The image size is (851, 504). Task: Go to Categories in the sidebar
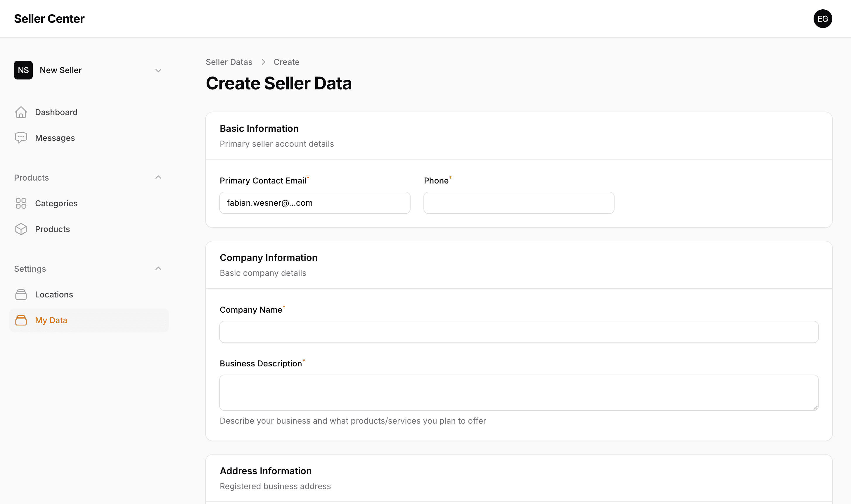pos(89,203)
